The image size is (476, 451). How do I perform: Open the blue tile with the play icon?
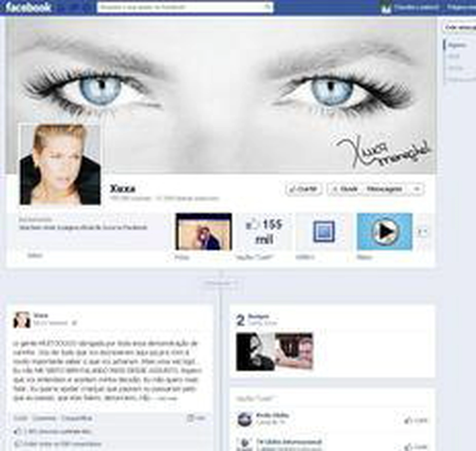(x=384, y=232)
